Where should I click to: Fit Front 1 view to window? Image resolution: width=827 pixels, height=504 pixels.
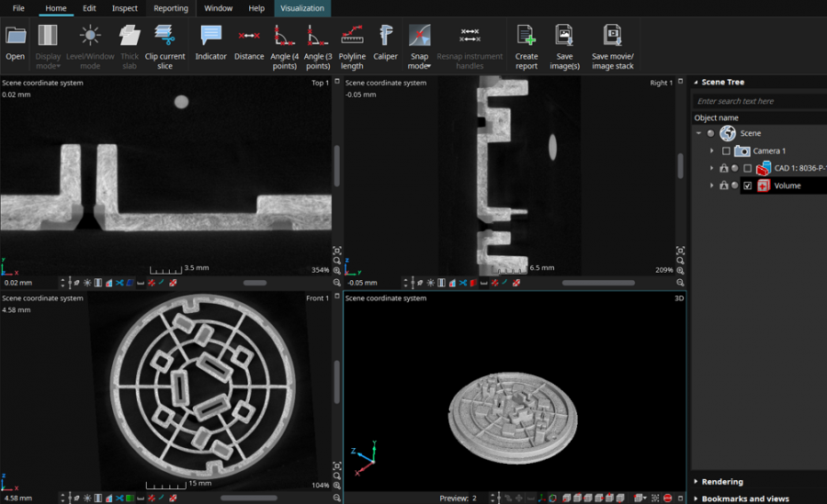click(337, 465)
